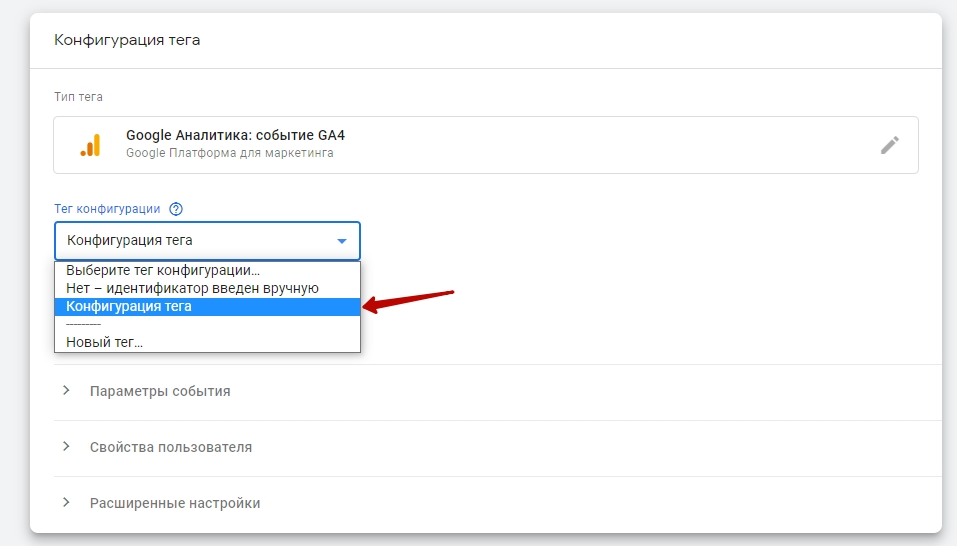957x546 pixels.
Task: Click the blue 'Тег конфигурации' field label
Action: (x=107, y=209)
